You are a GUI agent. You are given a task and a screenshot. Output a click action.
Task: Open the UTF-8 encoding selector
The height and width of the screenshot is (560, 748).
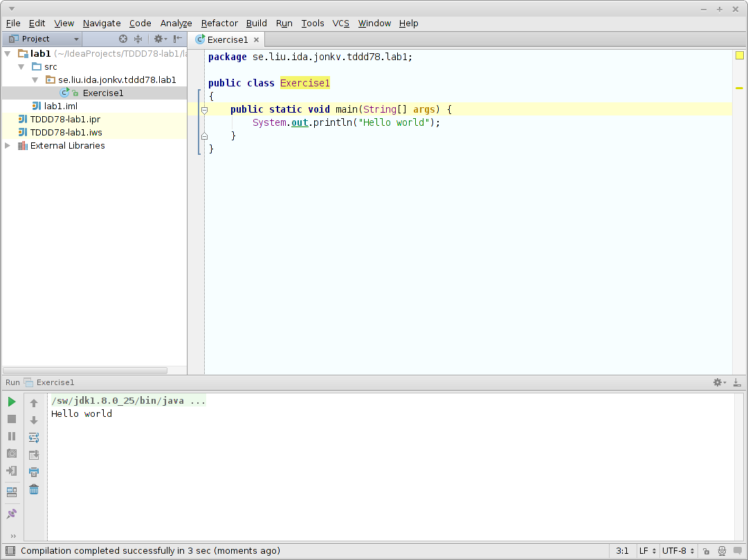pyautogui.click(x=677, y=551)
